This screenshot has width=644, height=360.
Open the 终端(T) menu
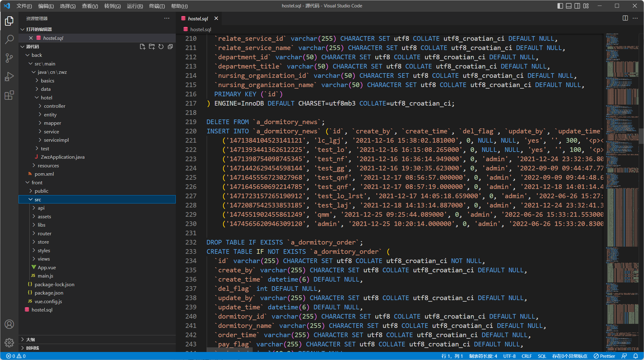coord(157,6)
